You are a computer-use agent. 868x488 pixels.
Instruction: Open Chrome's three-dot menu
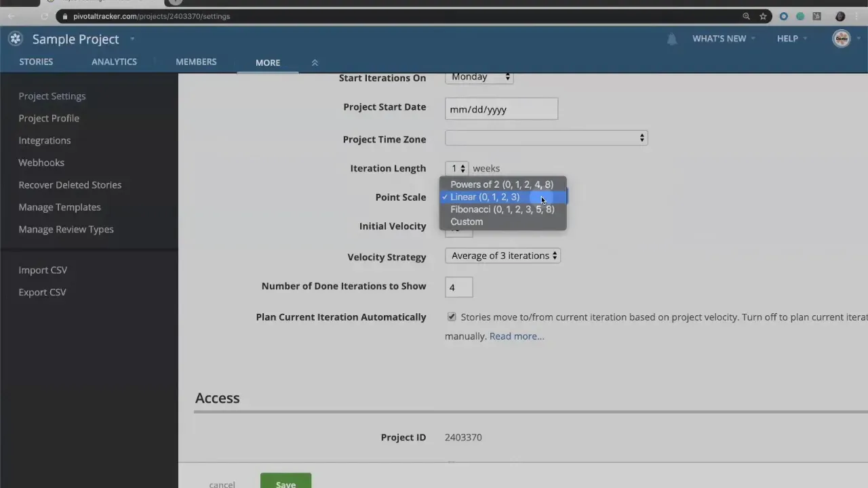coord(858,16)
